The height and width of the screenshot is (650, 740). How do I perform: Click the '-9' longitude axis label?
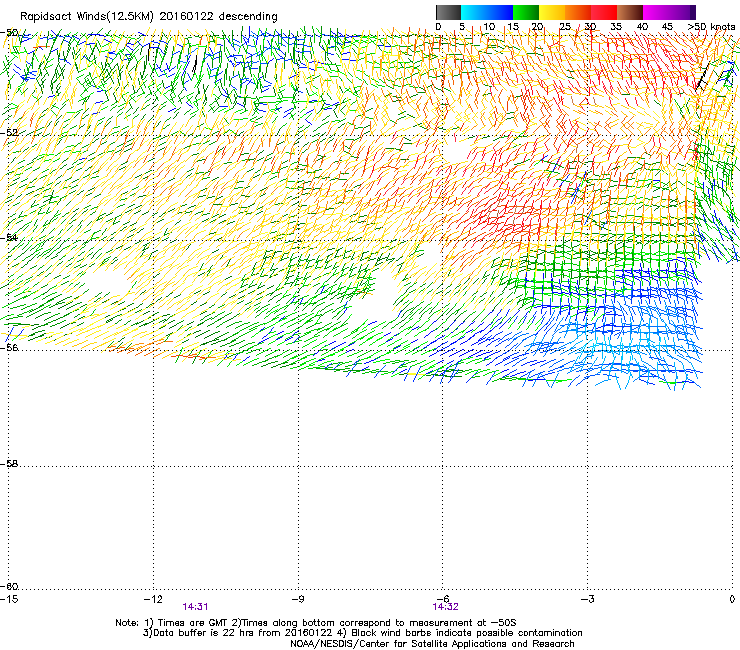(x=298, y=599)
